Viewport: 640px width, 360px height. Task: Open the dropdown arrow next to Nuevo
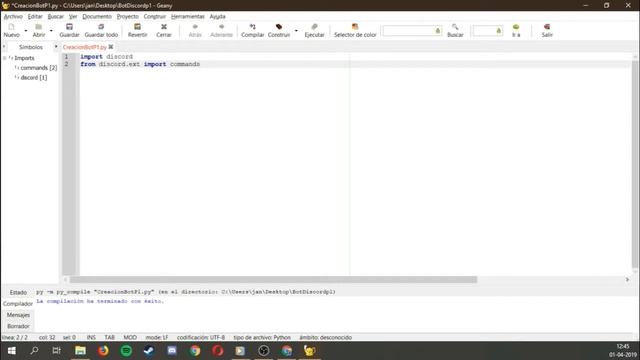(x=26, y=31)
